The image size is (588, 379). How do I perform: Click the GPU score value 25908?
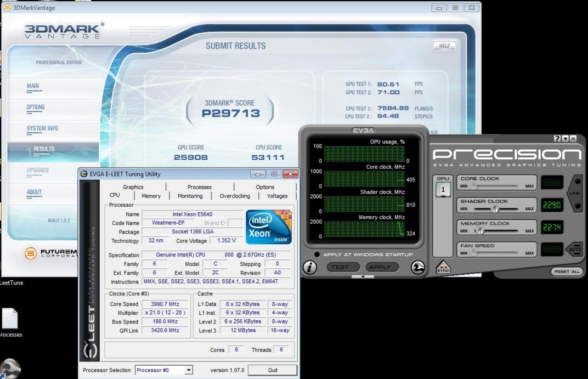pyautogui.click(x=191, y=157)
